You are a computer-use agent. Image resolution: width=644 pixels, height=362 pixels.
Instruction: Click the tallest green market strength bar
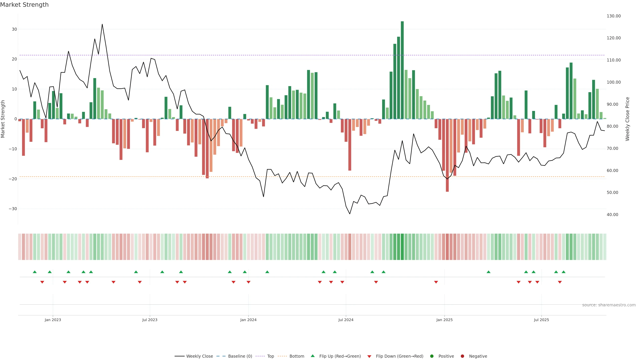click(402, 70)
